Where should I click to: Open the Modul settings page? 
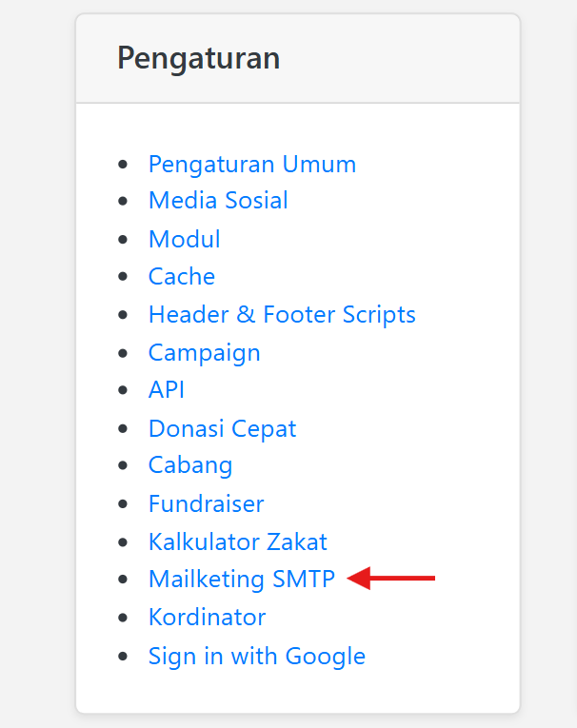tap(184, 239)
